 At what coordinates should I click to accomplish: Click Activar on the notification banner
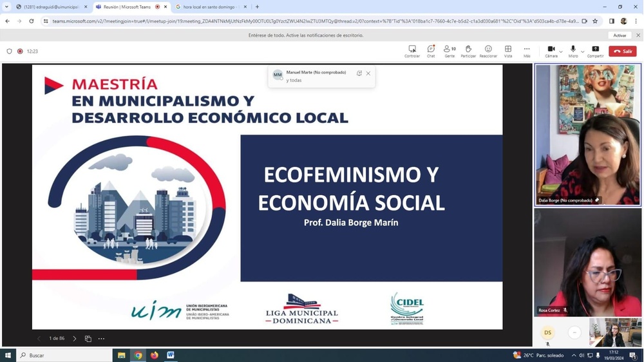(x=620, y=35)
